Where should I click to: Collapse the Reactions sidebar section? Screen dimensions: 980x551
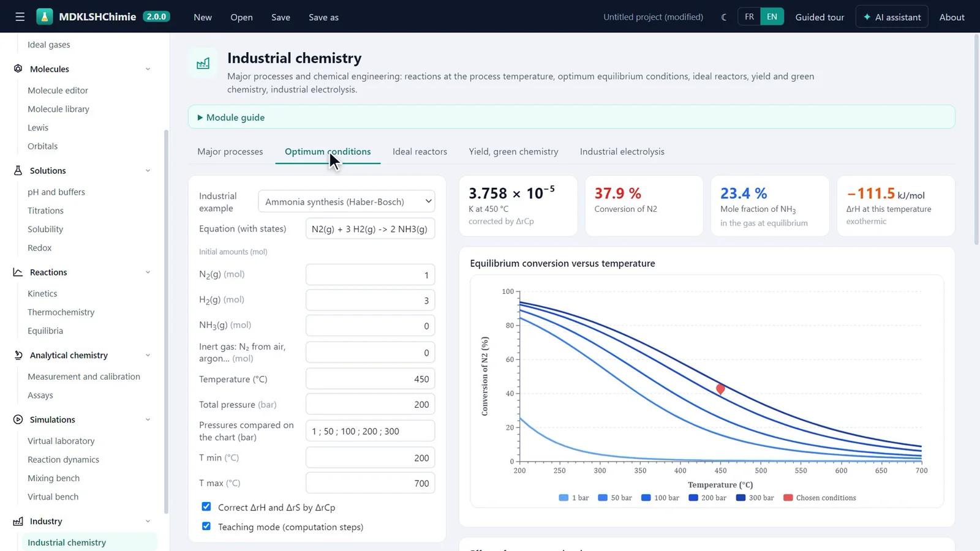[x=148, y=272]
